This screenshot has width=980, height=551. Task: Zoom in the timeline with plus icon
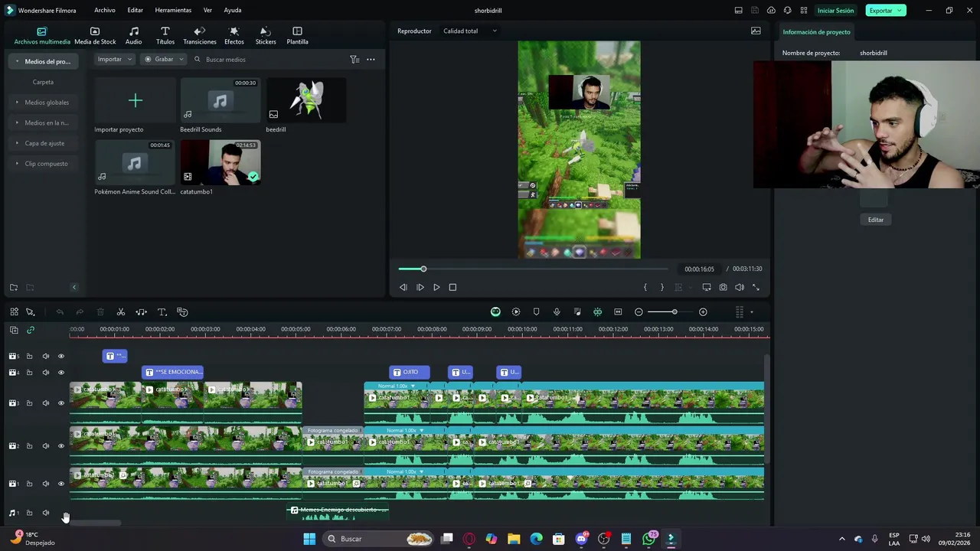coord(703,312)
